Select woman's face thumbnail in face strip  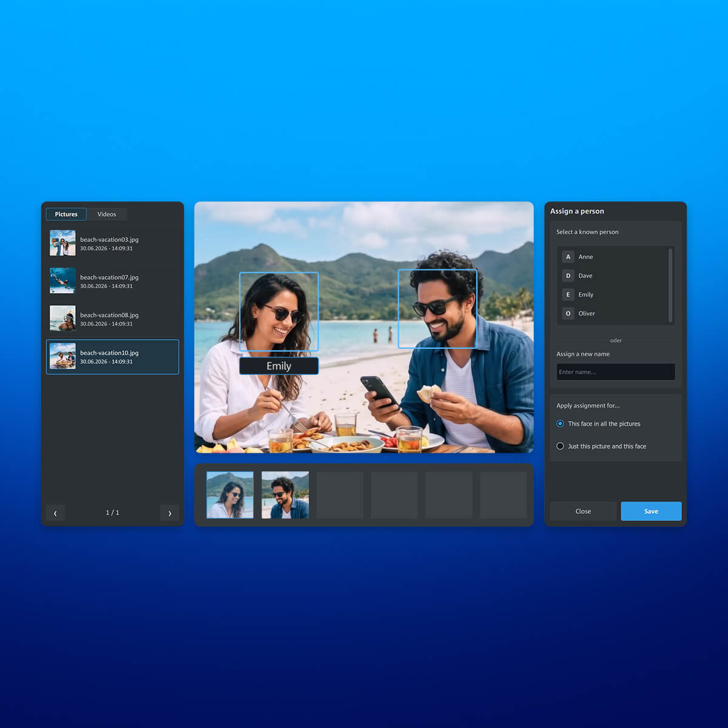(x=230, y=495)
